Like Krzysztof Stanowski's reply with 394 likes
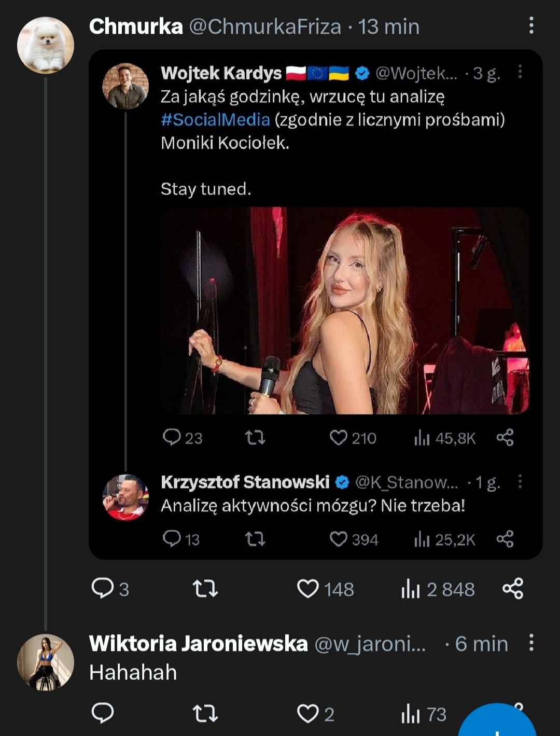Image resolution: width=560 pixels, height=736 pixels. tap(339, 539)
